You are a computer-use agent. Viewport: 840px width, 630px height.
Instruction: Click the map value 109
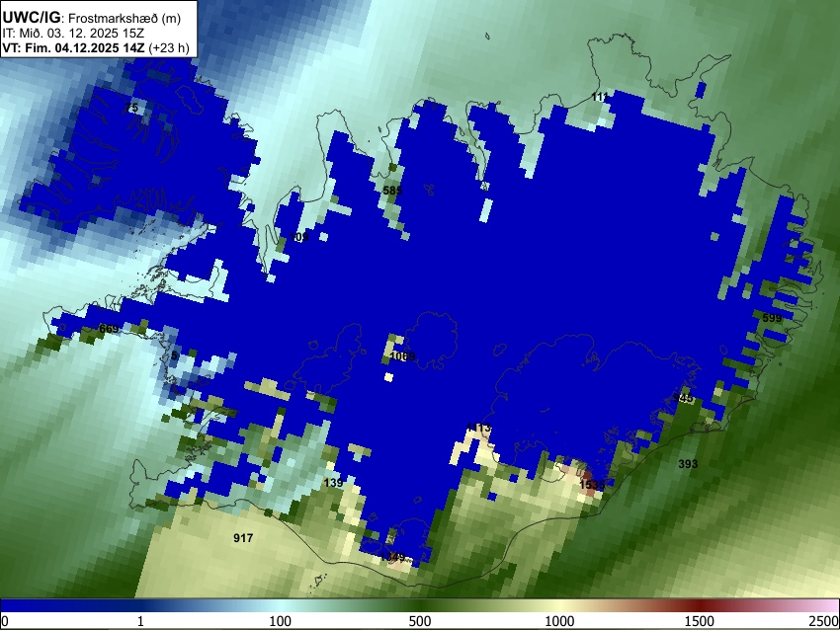[298, 237]
